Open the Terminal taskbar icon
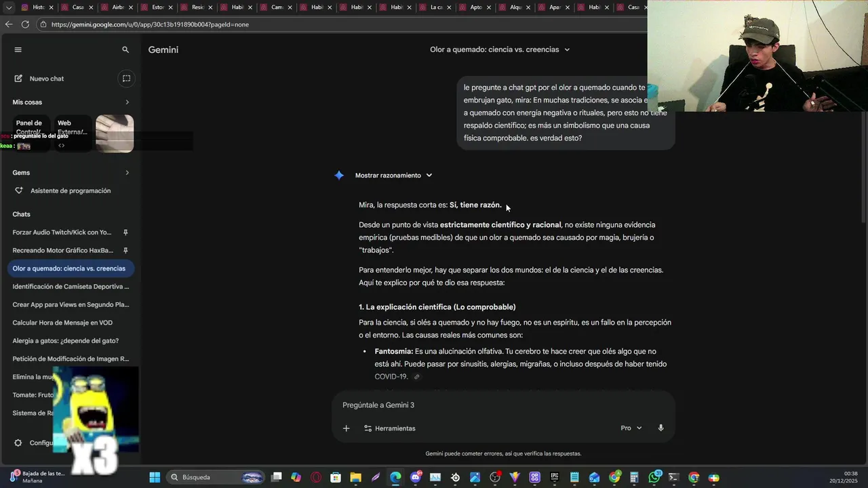This screenshot has height=488, width=868. click(x=673, y=477)
